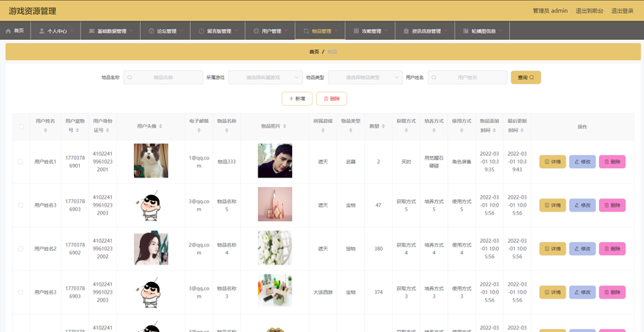Click sort arrows on 获取方式 column header

[406, 130]
